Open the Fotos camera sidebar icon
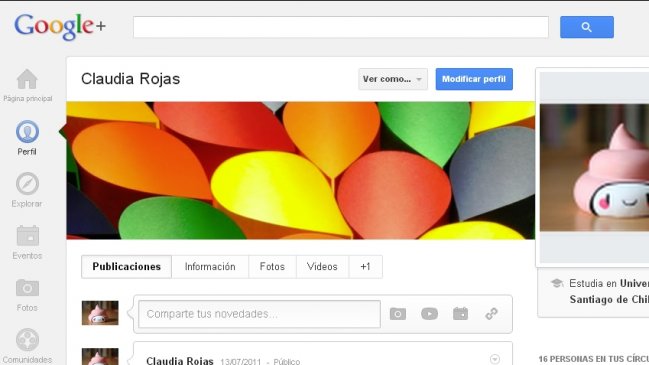The image size is (649, 365). coord(27,288)
